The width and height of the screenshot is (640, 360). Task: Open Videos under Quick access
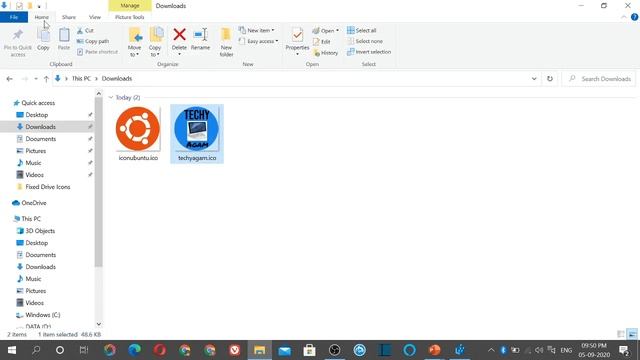[34, 175]
